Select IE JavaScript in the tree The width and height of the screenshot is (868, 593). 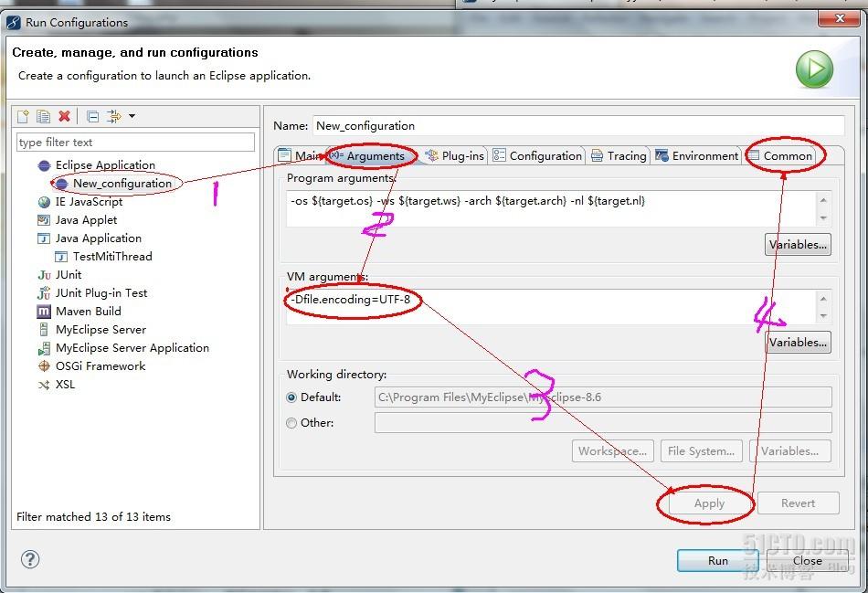[x=89, y=202]
